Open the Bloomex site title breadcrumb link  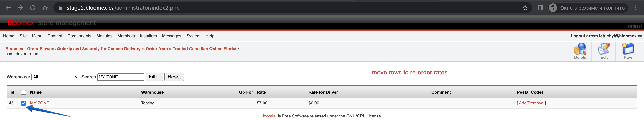121,49
